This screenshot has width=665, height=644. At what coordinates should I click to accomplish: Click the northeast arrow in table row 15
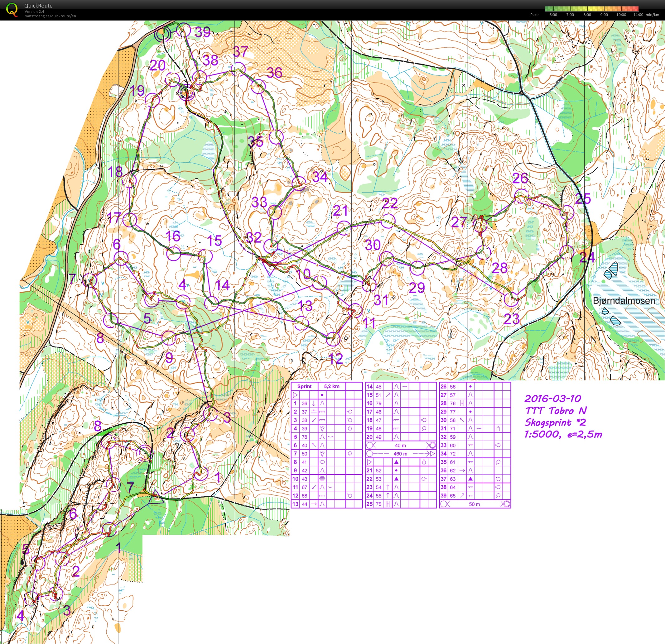tap(388, 395)
